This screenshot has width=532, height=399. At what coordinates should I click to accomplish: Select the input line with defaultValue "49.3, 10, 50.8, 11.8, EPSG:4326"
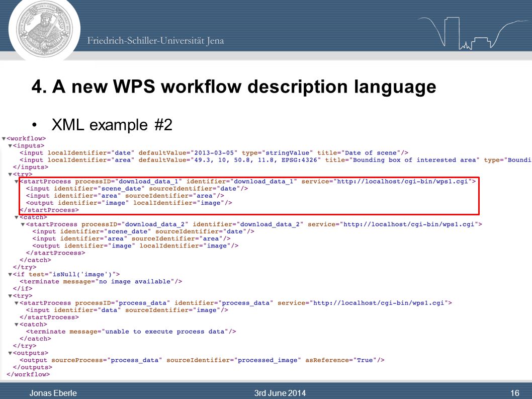276,160
